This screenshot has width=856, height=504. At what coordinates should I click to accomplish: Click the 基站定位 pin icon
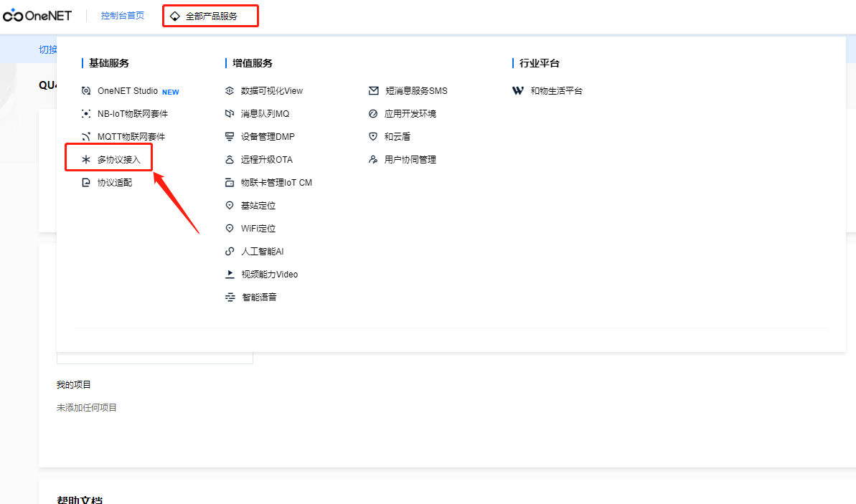click(230, 206)
